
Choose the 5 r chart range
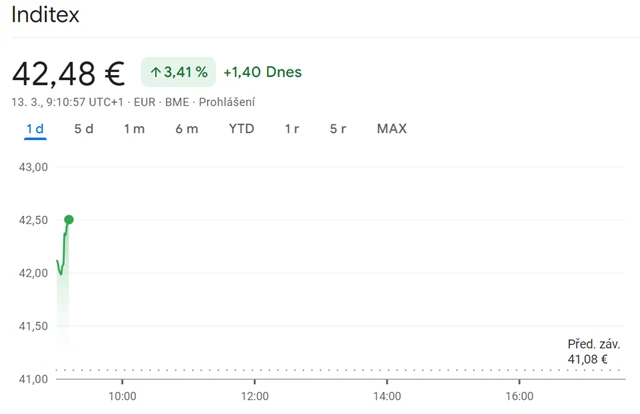pos(338,128)
